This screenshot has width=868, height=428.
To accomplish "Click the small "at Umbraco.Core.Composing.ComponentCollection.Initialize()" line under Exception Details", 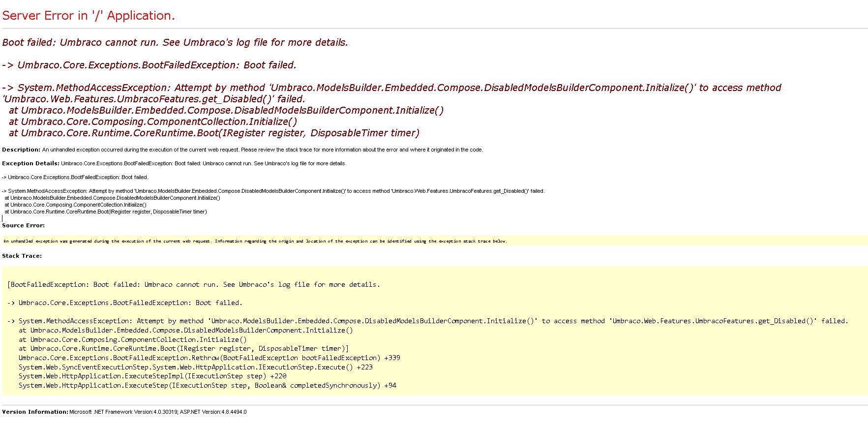I will (x=76, y=205).
